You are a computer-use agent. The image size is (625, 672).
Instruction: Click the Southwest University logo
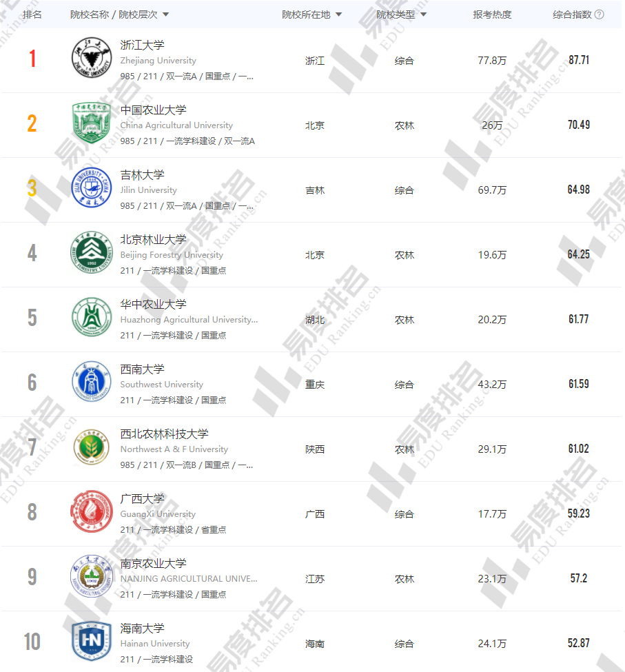(92, 383)
